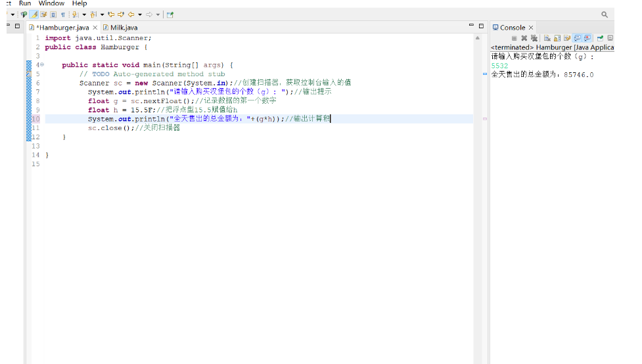Open Next Annotation dropdown arrow
Image resolution: width=642 pixels, height=364 pixels.
tap(84, 14)
